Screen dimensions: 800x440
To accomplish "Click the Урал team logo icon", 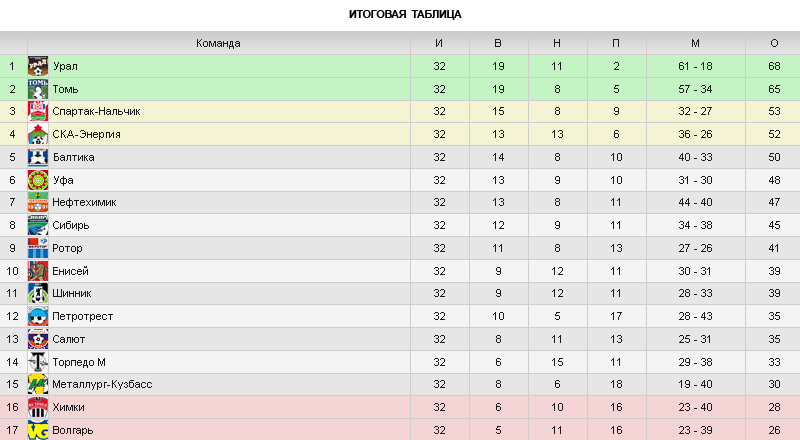I will [38, 66].
